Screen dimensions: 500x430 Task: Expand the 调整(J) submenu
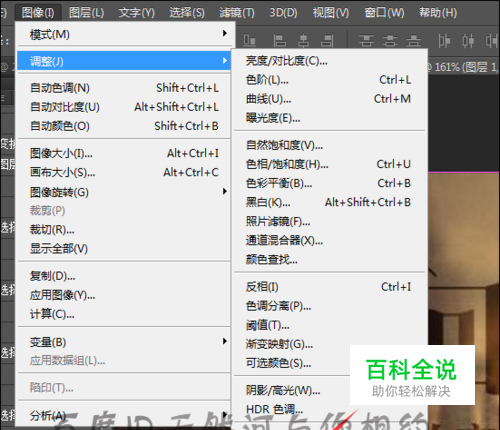[124, 61]
